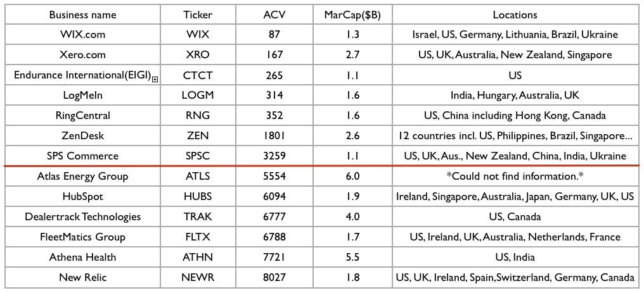Image resolution: width=644 pixels, height=293 pixels.
Task: Click the 'Could not find information' cell
Action: (515, 176)
